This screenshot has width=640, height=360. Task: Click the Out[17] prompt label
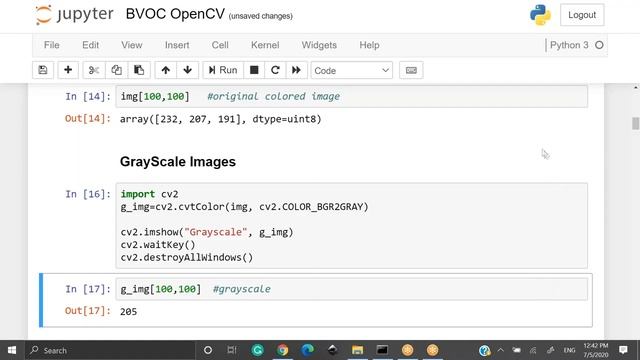pyautogui.click(x=88, y=311)
